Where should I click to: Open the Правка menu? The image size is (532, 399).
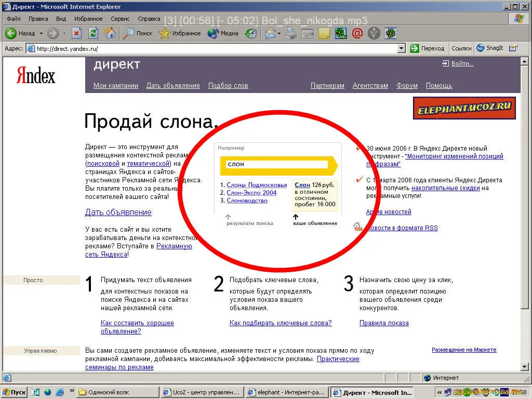pos(38,19)
